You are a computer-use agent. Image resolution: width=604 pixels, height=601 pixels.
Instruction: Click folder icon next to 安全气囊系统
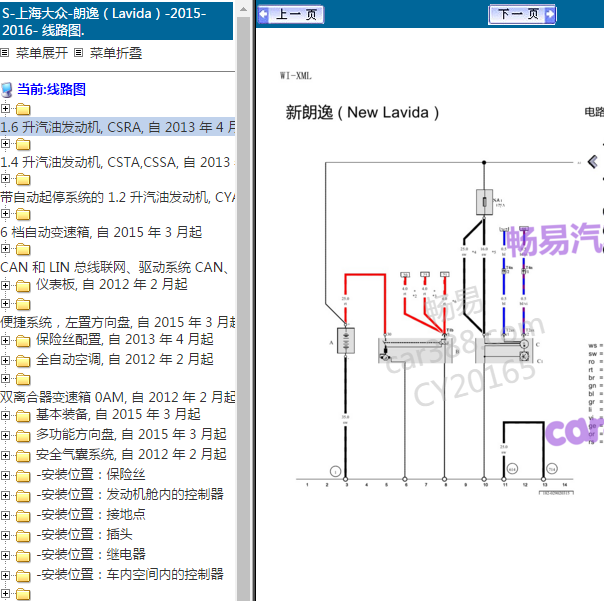pos(23,456)
